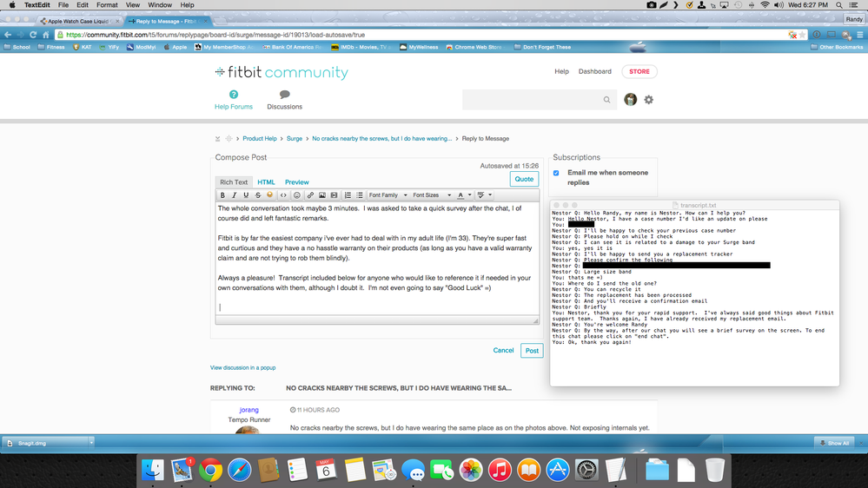Open the fitbit STORE button
This screenshot has width=868, height=488.
click(x=639, y=71)
